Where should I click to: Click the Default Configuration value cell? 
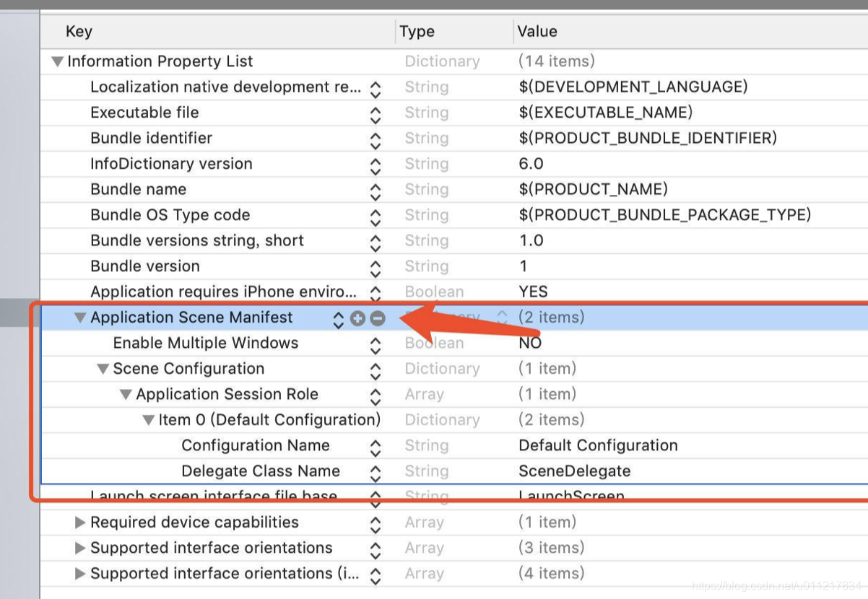(x=598, y=445)
